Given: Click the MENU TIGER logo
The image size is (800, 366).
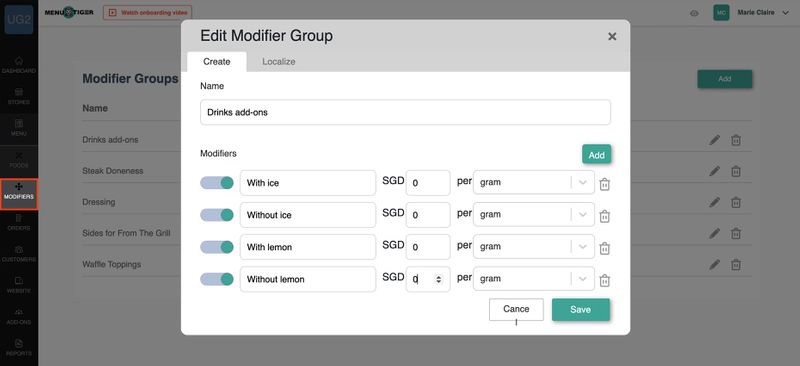Looking at the screenshot, I should pos(69,12).
